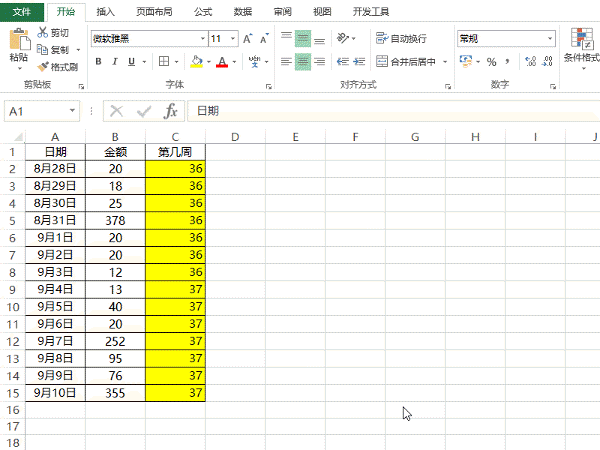Click the Paste clipboard icon
The width and height of the screenshot is (600, 450).
(x=20, y=39)
